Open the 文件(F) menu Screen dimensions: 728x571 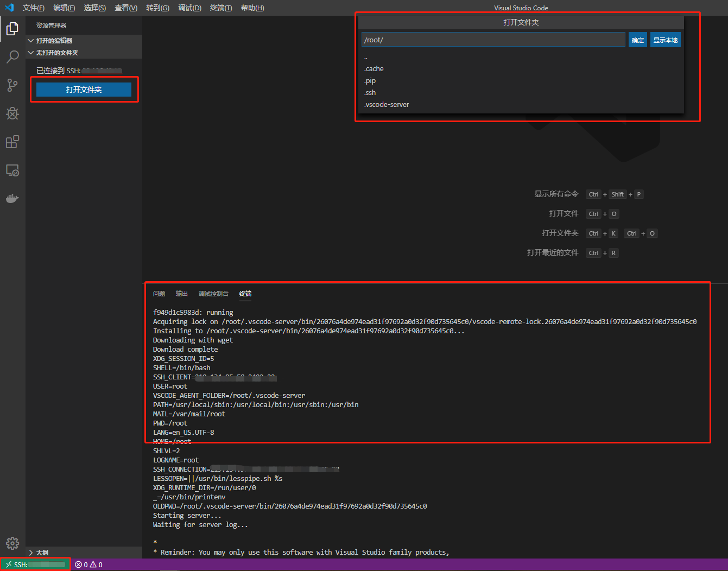[34, 8]
